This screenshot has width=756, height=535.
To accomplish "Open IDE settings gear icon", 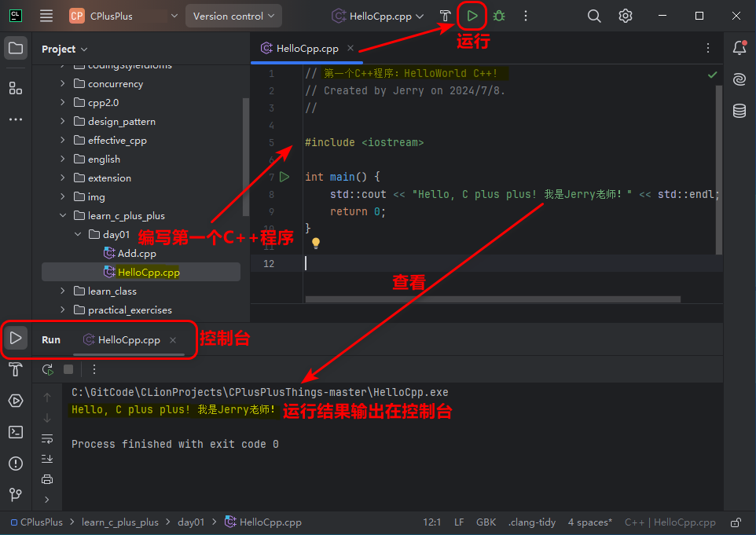I will point(626,16).
